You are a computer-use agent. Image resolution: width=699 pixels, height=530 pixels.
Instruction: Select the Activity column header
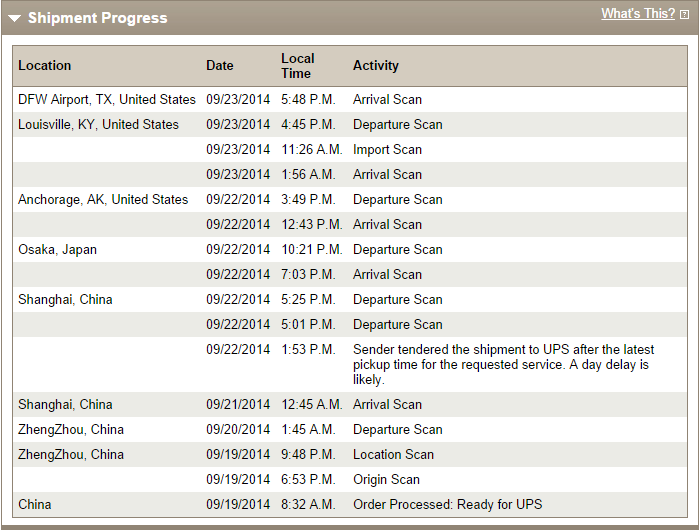coord(376,66)
